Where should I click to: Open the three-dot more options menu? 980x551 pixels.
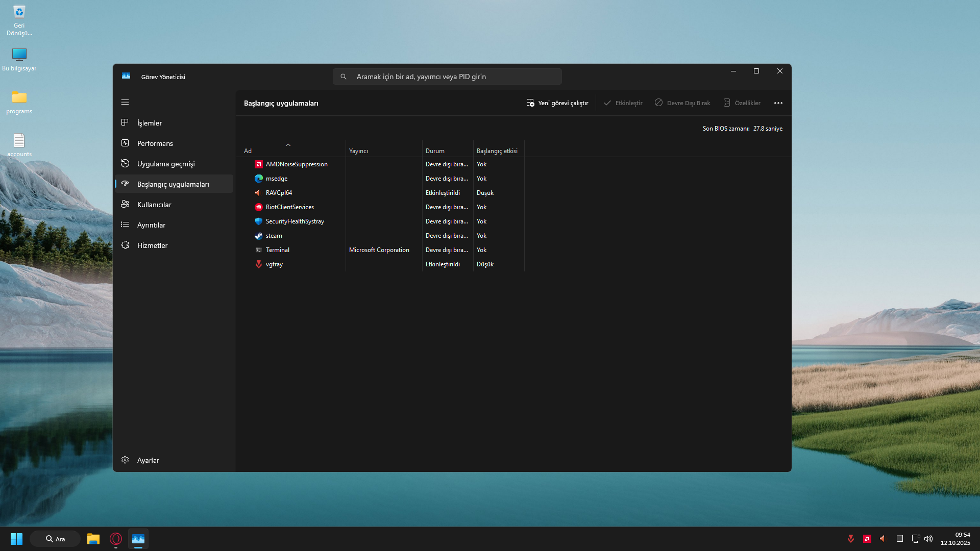point(778,103)
